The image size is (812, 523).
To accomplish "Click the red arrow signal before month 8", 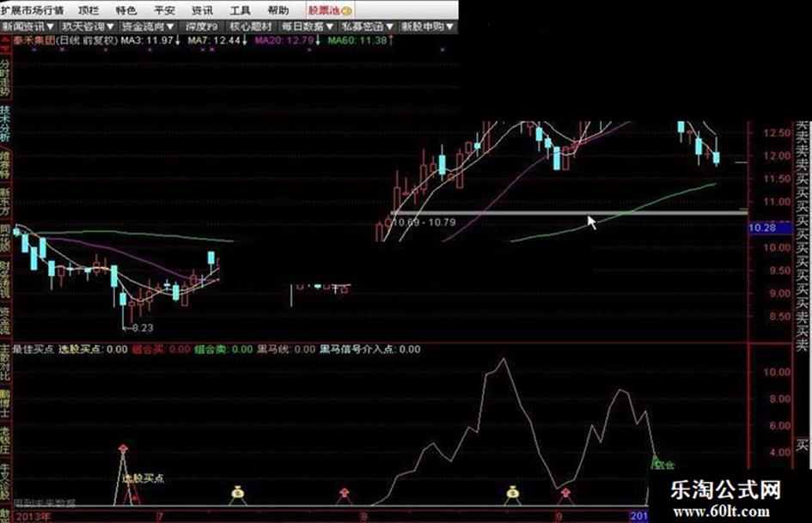I will tap(344, 492).
